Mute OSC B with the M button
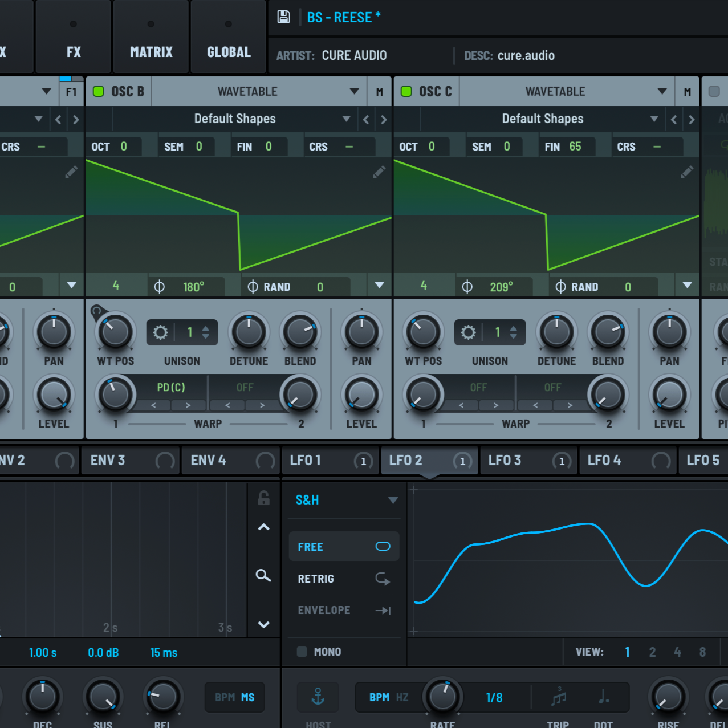 [x=379, y=91]
